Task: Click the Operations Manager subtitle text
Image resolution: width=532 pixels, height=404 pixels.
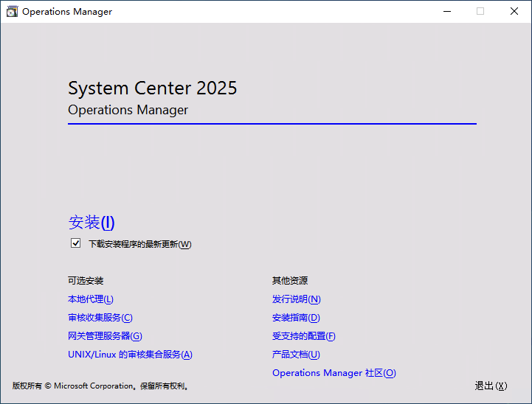Action: [128, 110]
